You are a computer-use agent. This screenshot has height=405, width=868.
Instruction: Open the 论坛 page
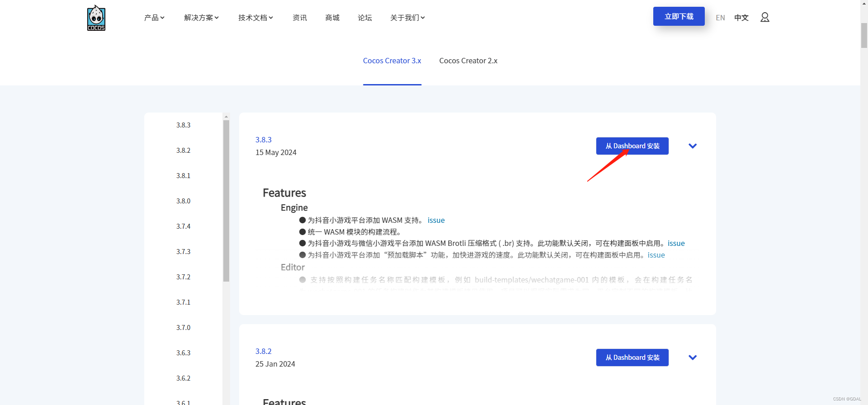365,18
